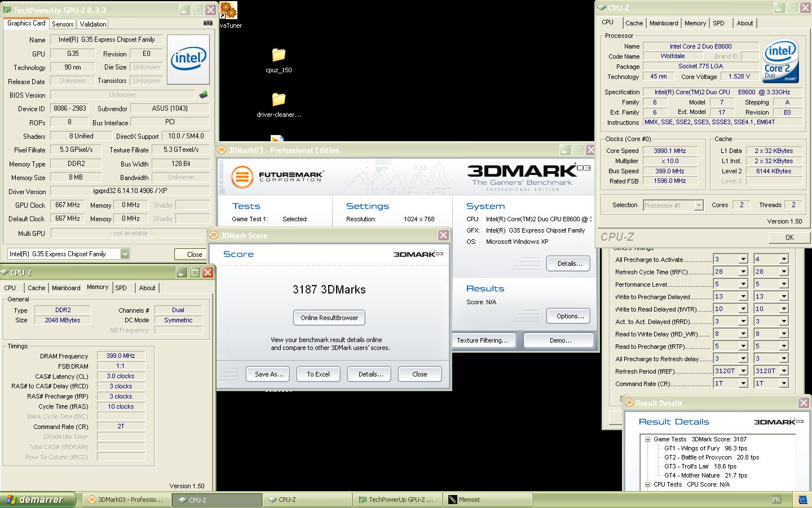The height and width of the screenshot is (508, 812).
Task: Select GT1 - Wings of Fury result row
Action: tap(705, 448)
